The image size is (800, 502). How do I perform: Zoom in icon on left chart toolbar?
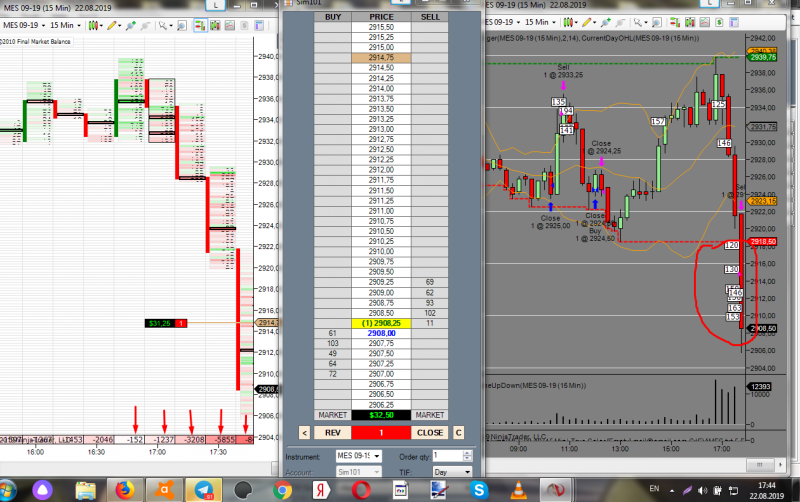coord(131,25)
